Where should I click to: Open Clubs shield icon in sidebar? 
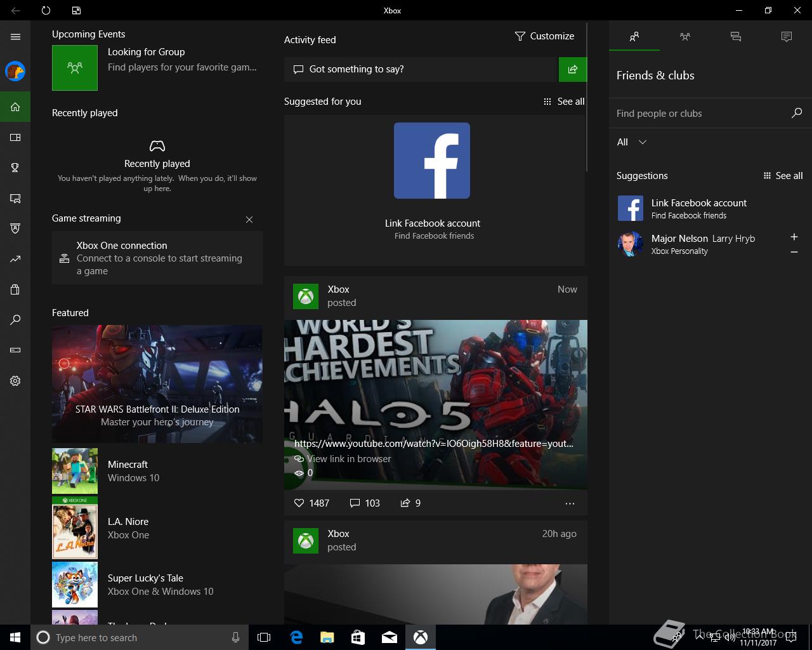point(15,229)
